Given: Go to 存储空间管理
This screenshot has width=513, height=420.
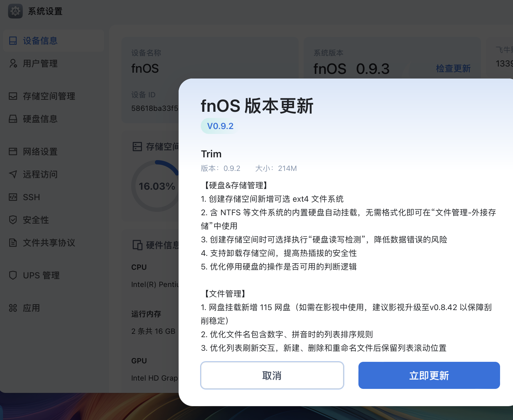Looking at the screenshot, I should coord(54,96).
